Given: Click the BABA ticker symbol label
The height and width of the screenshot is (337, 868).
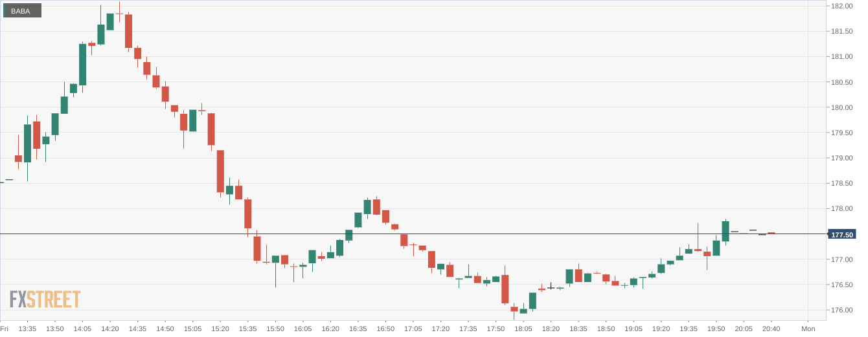Looking at the screenshot, I should coord(21,11).
